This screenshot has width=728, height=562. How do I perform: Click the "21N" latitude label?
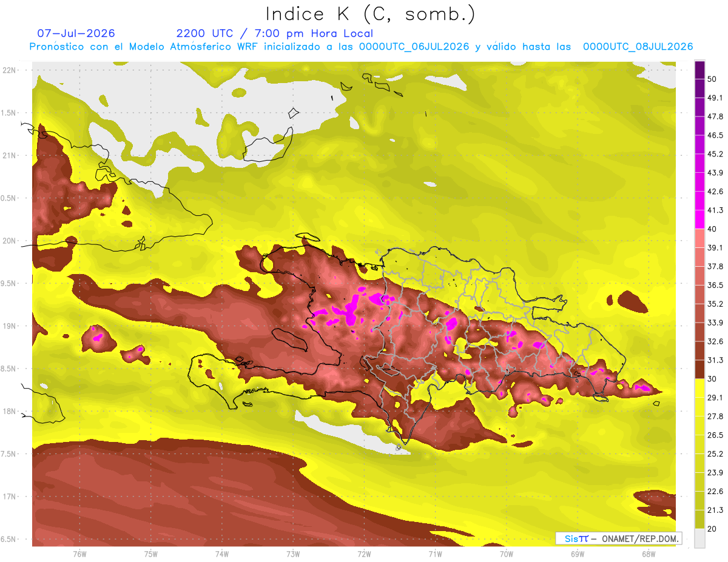(x=9, y=155)
